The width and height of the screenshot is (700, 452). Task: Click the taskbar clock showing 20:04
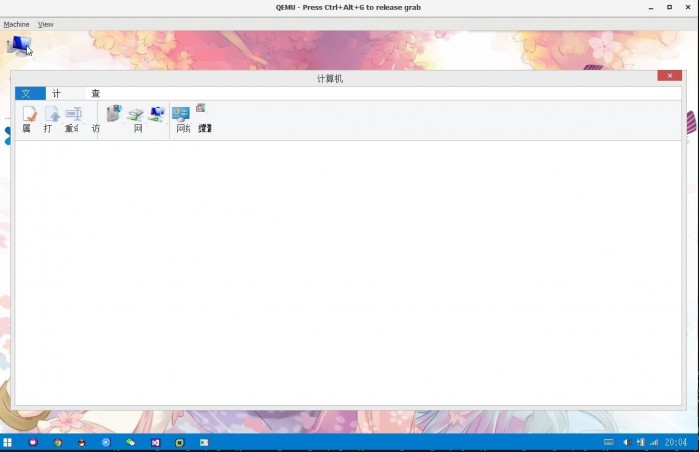676,442
